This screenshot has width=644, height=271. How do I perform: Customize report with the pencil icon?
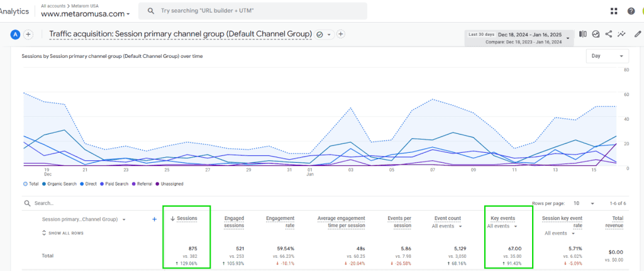pyautogui.click(x=638, y=34)
